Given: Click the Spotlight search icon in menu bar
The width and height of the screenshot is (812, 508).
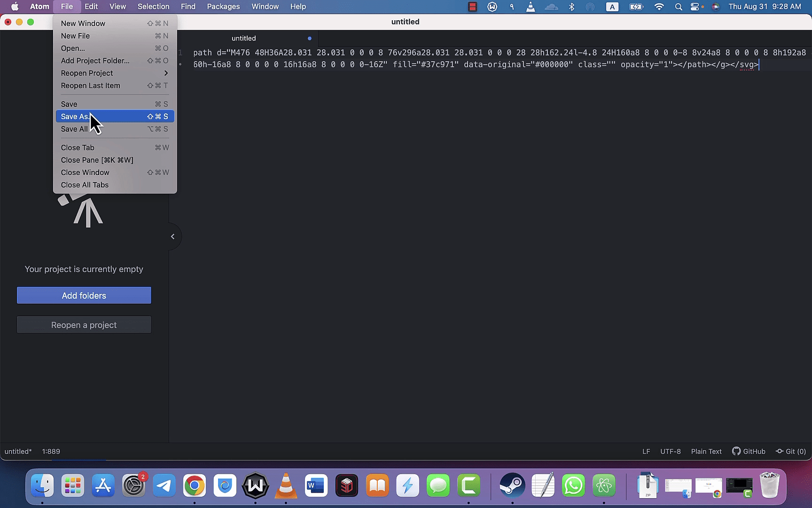Looking at the screenshot, I should click(x=679, y=7).
